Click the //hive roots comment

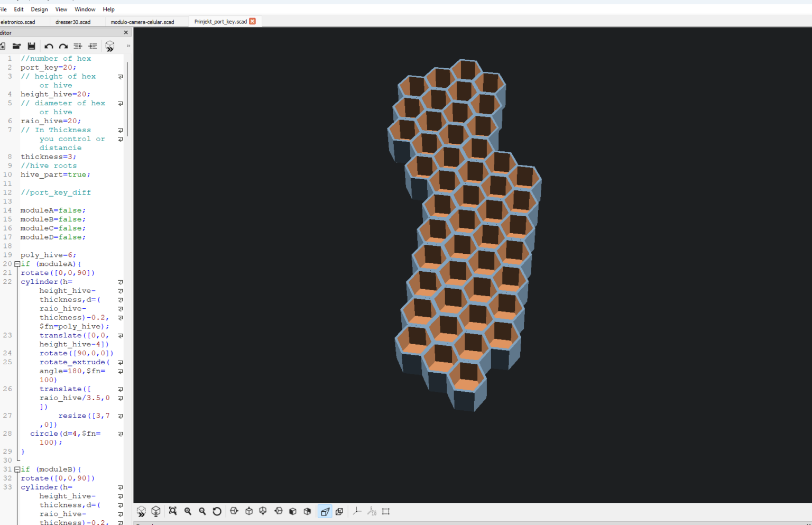(x=49, y=165)
